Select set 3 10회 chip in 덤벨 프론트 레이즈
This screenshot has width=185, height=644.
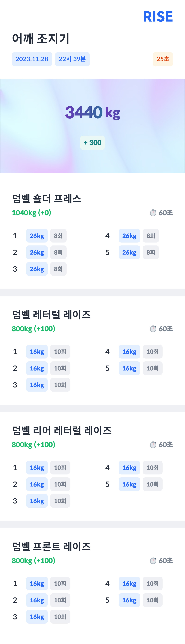click(60, 617)
